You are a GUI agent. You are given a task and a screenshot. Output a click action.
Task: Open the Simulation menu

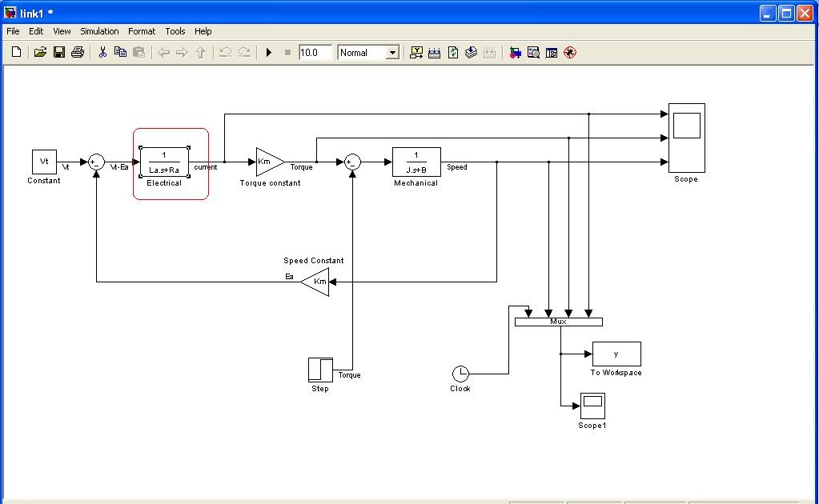[x=99, y=31]
